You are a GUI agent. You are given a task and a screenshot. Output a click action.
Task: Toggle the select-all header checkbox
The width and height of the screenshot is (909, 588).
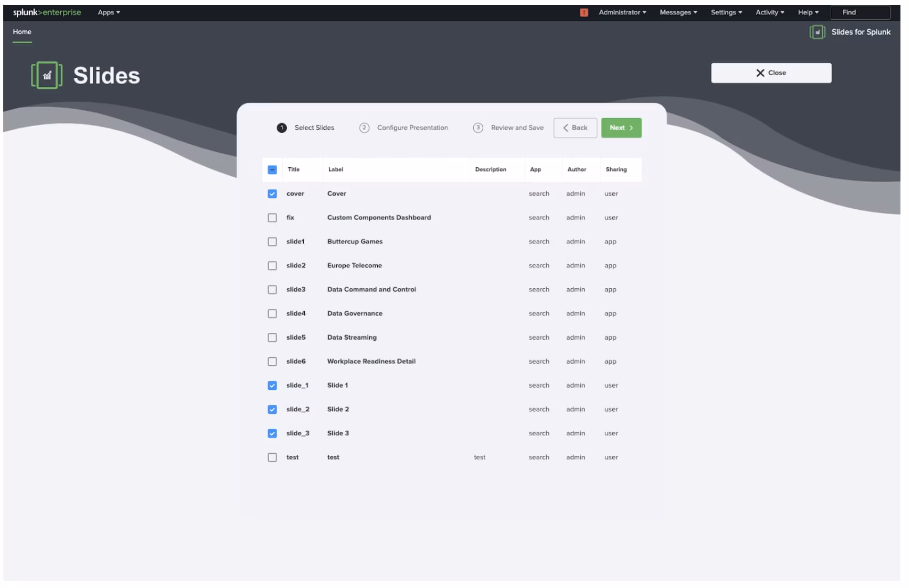point(272,170)
